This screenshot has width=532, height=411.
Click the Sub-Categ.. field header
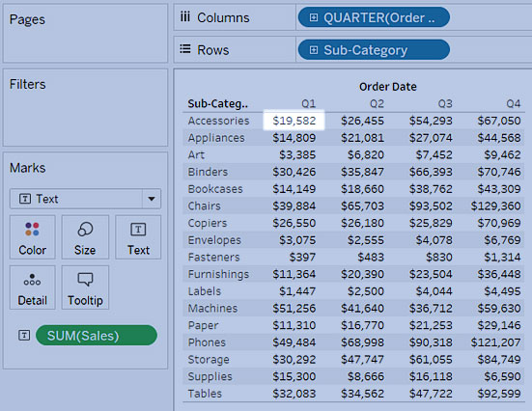(x=218, y=103)
